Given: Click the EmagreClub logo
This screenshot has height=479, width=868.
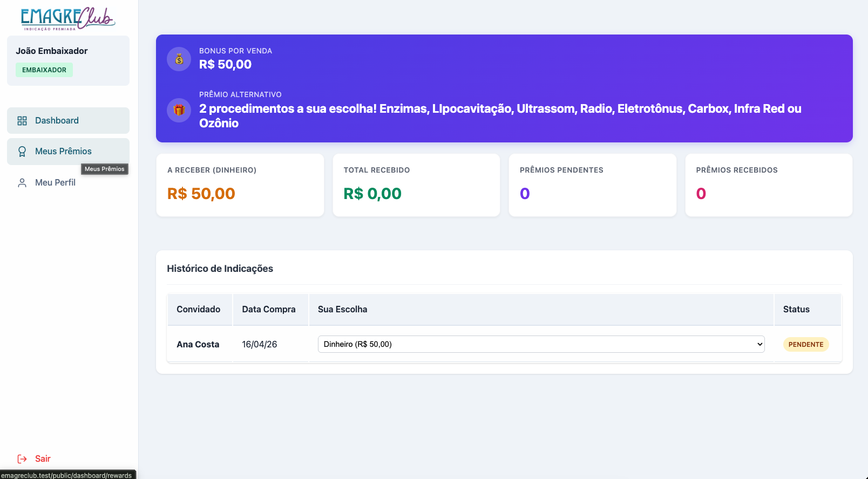Looking at the screenshot, I should (68, 18).
